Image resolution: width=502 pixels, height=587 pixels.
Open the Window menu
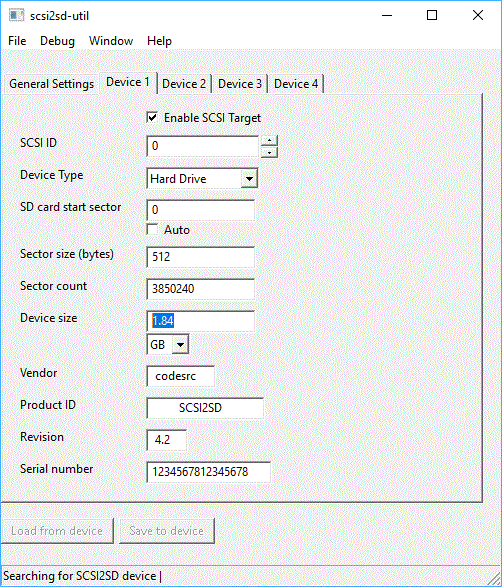[111, 40]
